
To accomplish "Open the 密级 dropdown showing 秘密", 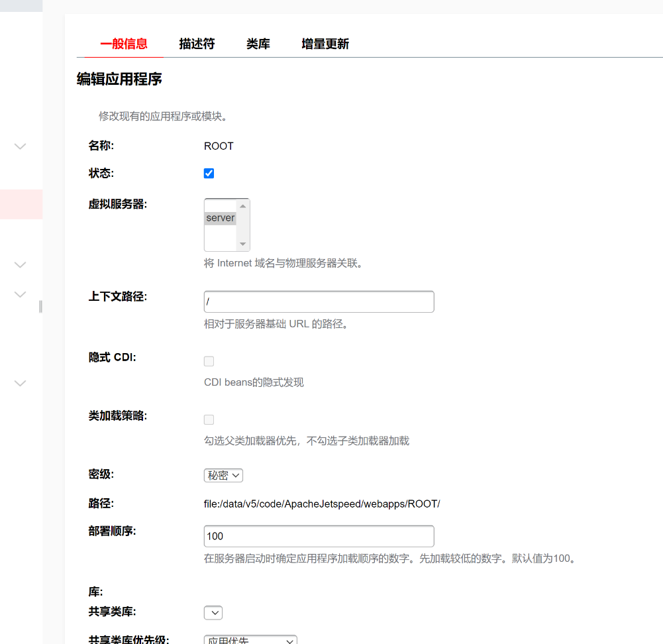I will (223, 475).
